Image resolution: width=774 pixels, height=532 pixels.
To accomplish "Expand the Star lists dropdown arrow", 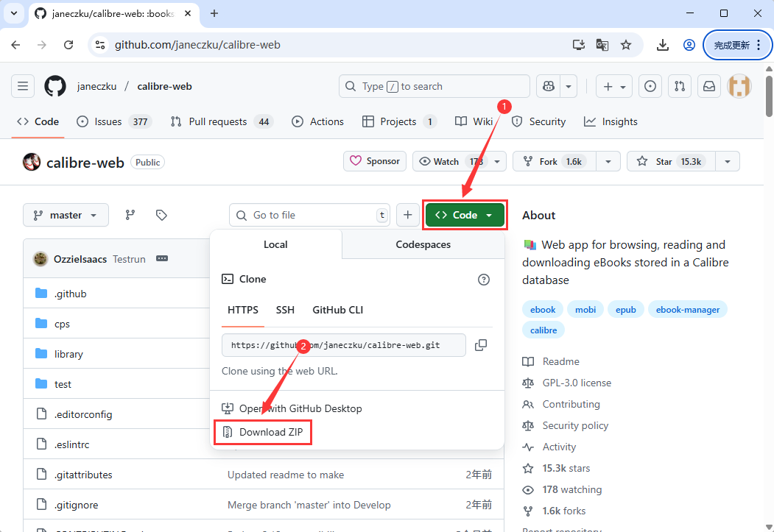I will 728,161.
